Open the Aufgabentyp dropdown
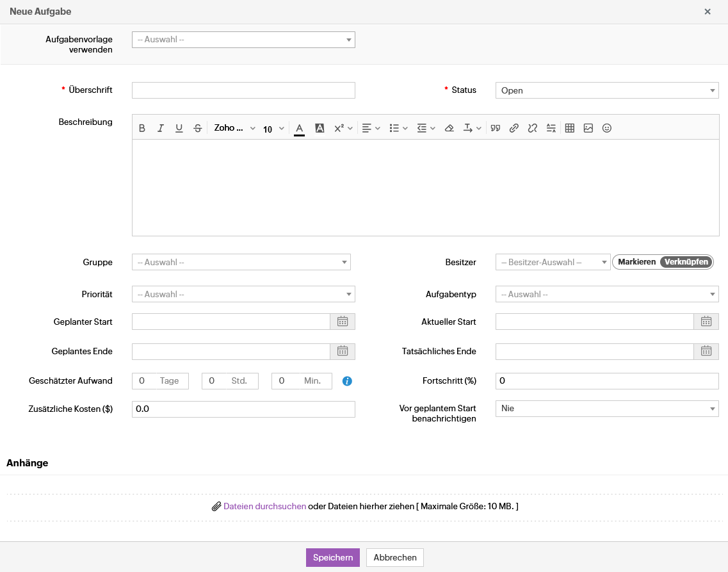The image size is (728, 572). [607, 294]
